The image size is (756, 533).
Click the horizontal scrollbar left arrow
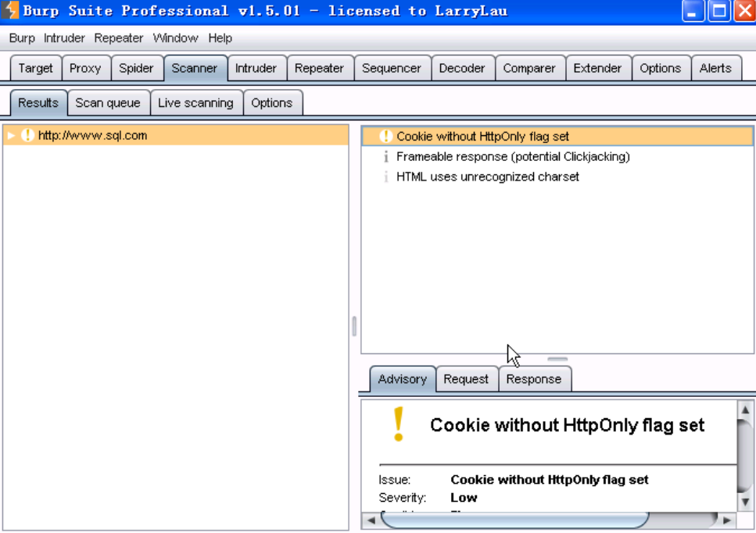(371, 520)
